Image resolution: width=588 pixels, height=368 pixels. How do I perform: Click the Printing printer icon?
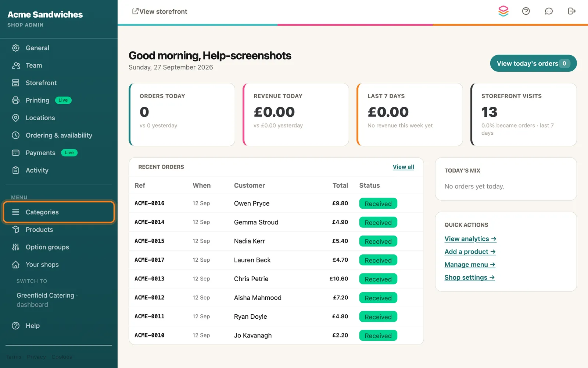coord(15,100)
